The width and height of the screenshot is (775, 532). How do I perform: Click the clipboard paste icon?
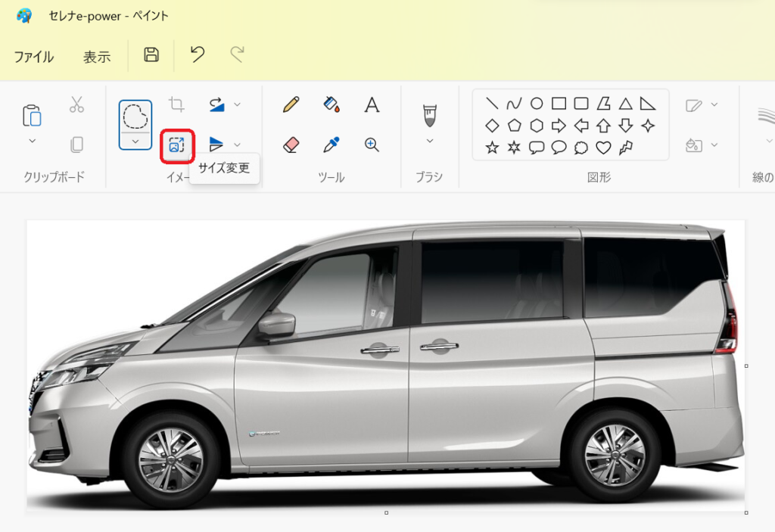[32, 115]
